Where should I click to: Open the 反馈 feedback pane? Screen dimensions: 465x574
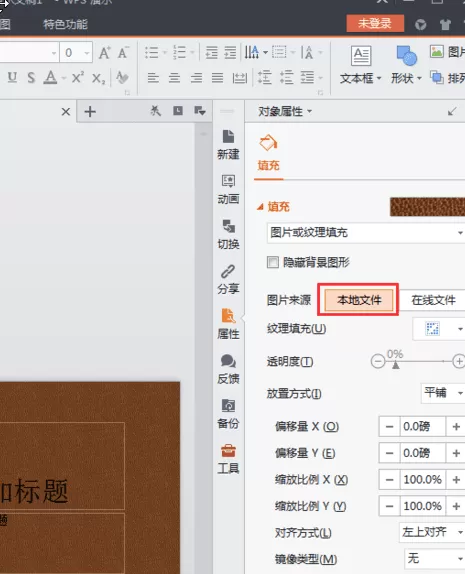click(228, 369)
